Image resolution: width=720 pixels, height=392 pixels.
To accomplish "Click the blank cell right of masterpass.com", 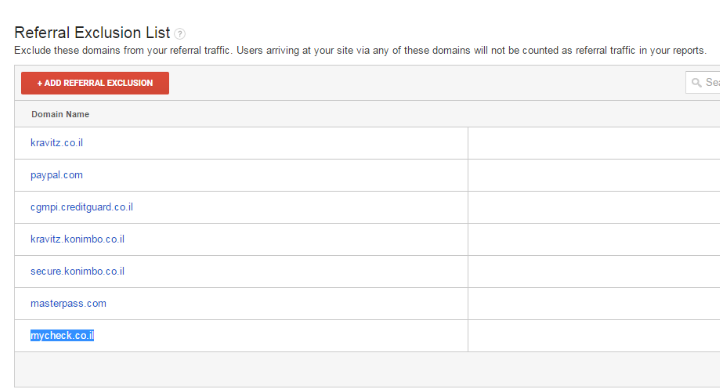I will (x=594, y=304).
